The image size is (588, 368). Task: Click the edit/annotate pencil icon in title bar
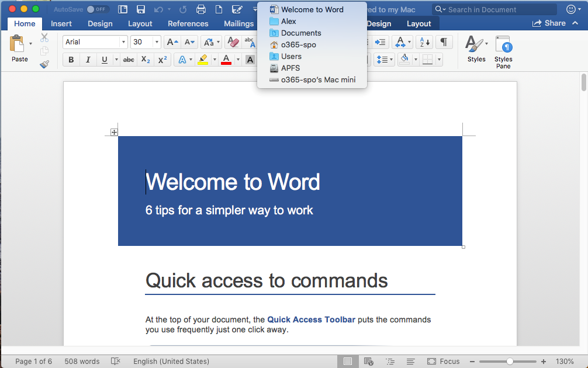[x=237, y=9]
